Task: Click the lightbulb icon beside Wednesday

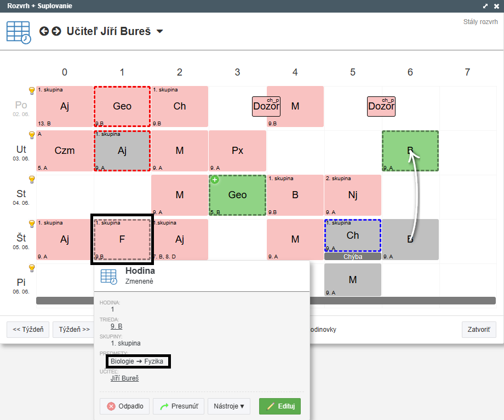Action: click(32, 180)
